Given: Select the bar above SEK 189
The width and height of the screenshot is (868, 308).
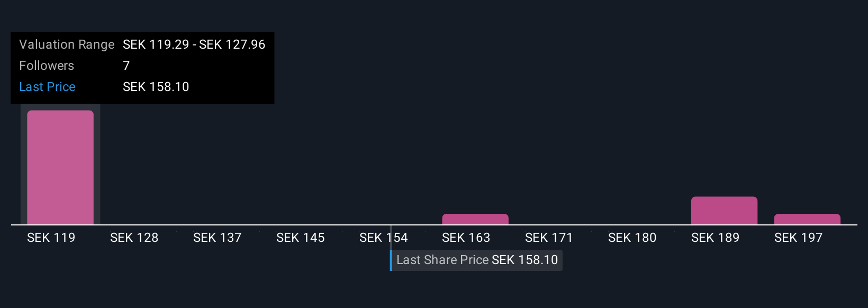Looking at the screenshot, I should point(724,211).
